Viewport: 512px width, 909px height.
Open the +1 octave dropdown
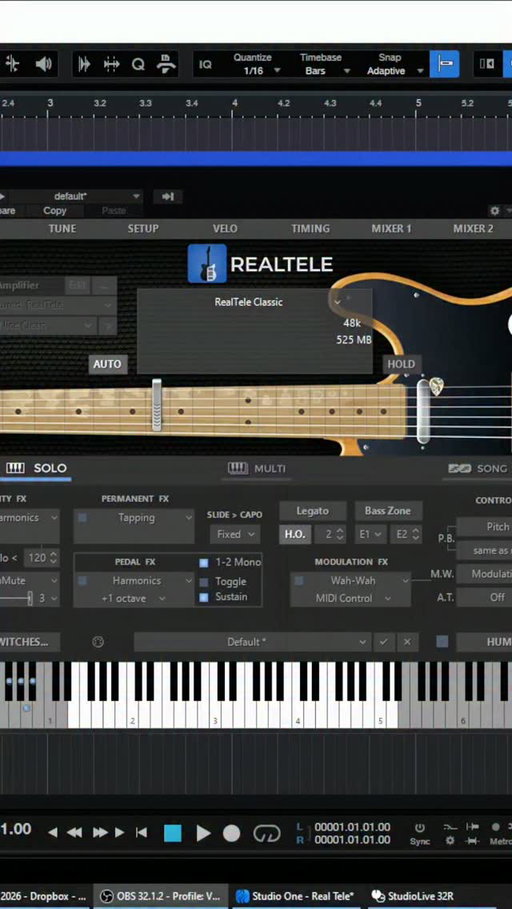click(x=134, y=598)
